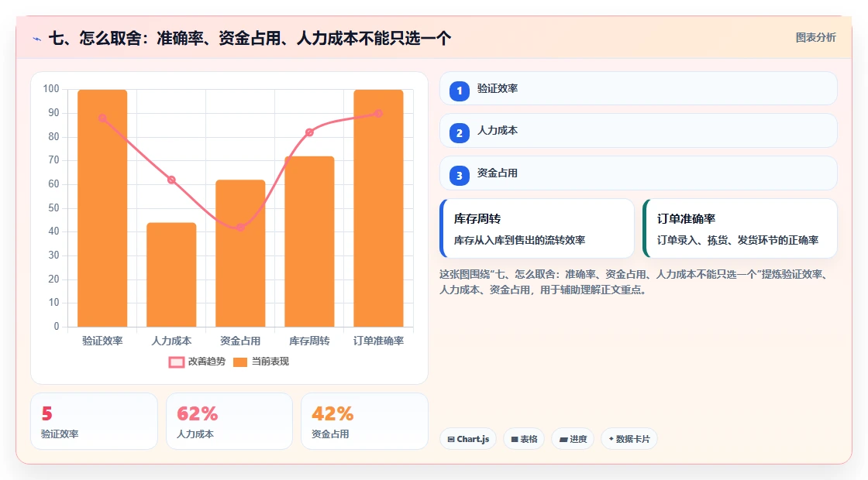This screenshot has height=480, width=868.
Task: Click the x-axis label 订单准确率
Action: click(x=379, y=341)
